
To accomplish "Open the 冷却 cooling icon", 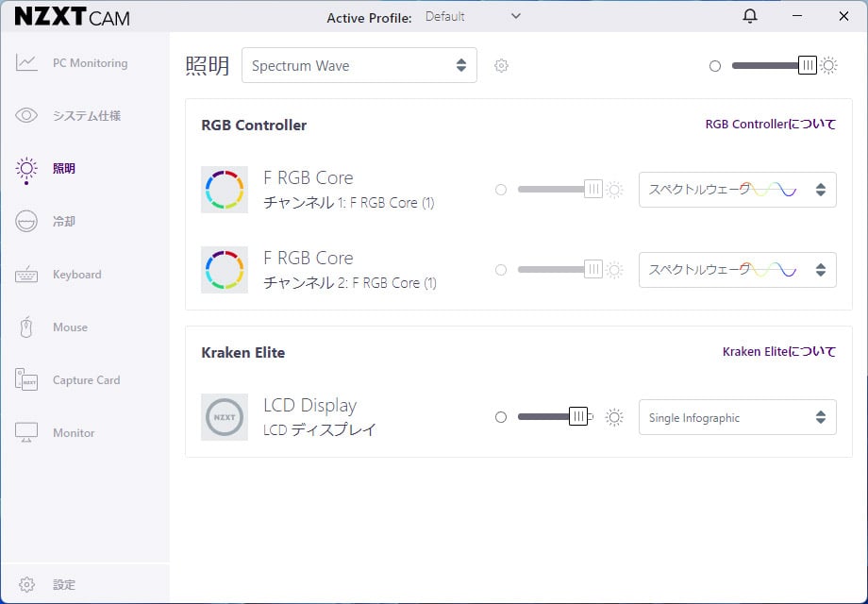I will click(26, 222).
